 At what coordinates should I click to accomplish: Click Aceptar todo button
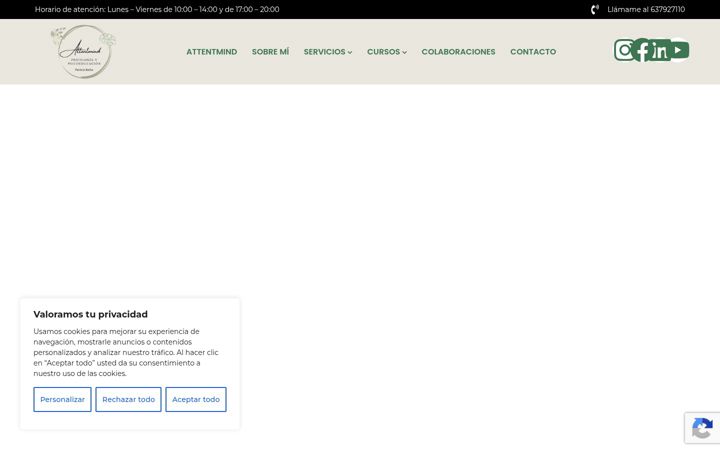tap(196, 399)
